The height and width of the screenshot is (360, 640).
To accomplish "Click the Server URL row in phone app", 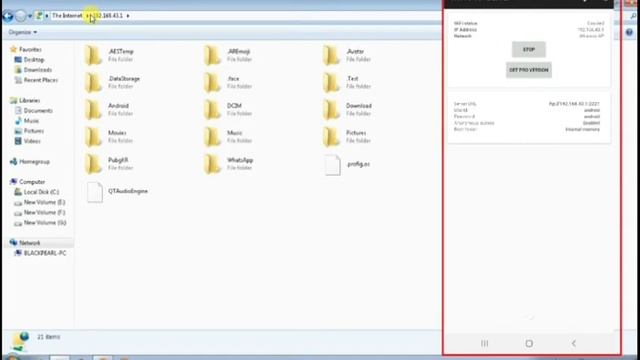I will [x=527, y=104].
